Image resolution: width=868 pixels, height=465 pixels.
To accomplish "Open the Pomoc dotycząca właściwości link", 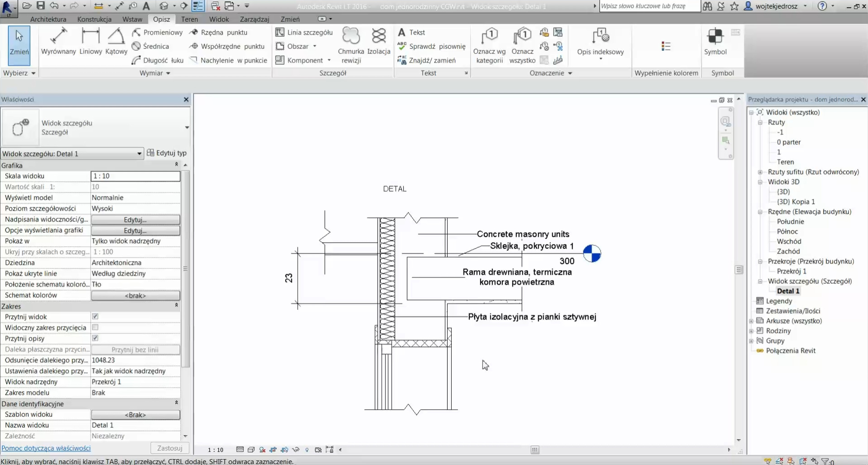I will (x=46, y=448).
